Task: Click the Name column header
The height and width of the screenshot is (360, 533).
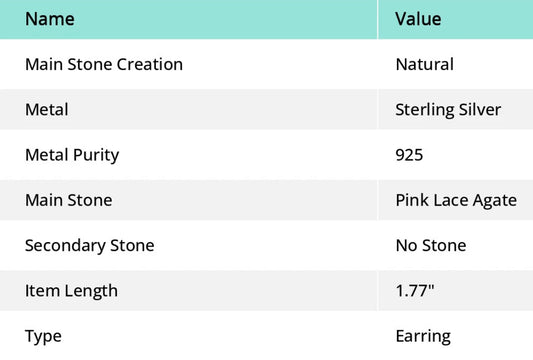Action: (x=50, y=19)
